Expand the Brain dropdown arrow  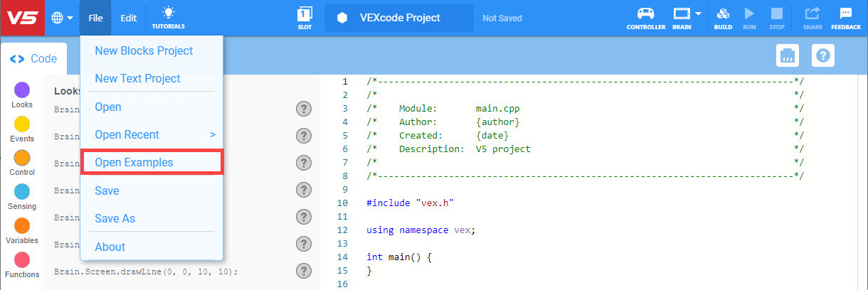click(699, 14)
